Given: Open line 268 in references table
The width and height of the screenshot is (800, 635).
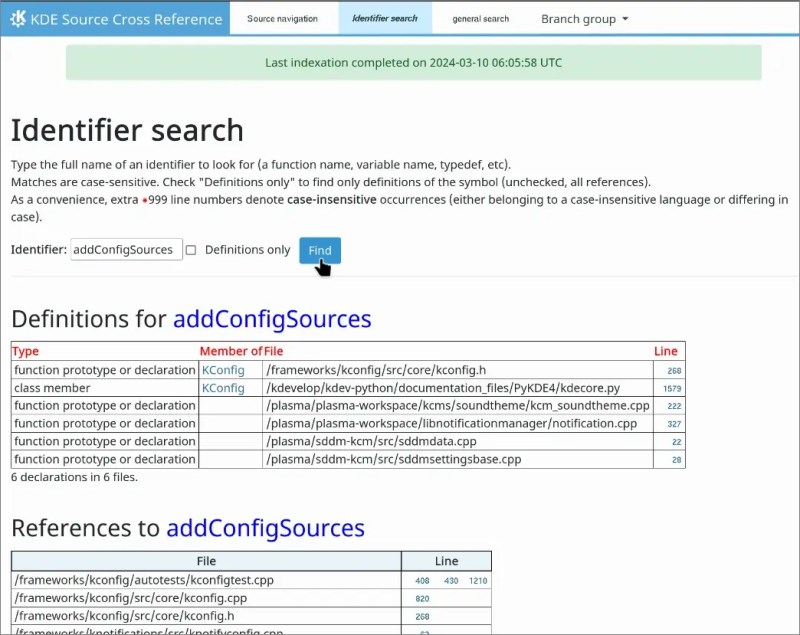Looking at the screenshot, I should tap(422, 617).
